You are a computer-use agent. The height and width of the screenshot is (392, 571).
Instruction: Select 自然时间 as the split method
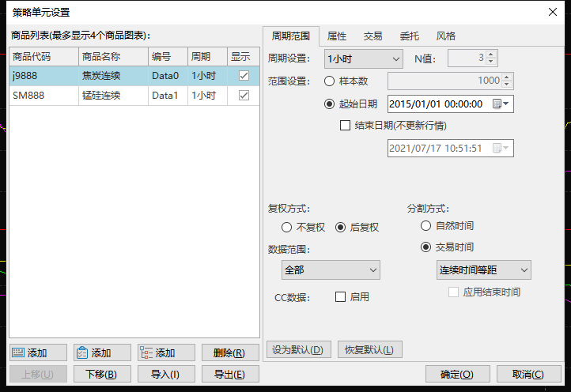(x=425, y=226)
